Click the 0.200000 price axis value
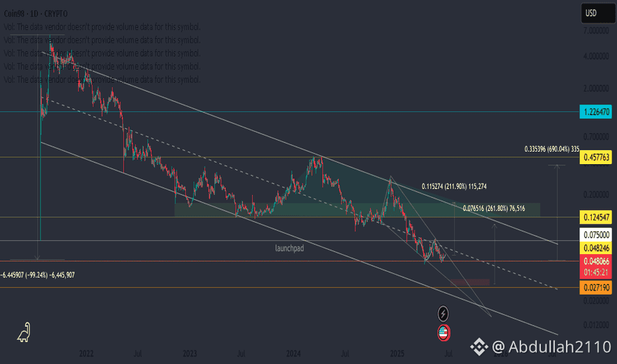Image resolution: width=617 pixels, height=364 pixels. (x=596, y=195)
